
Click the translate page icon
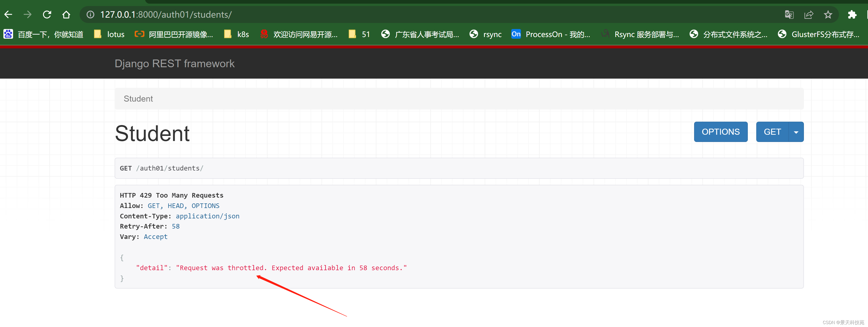point(789,15)
